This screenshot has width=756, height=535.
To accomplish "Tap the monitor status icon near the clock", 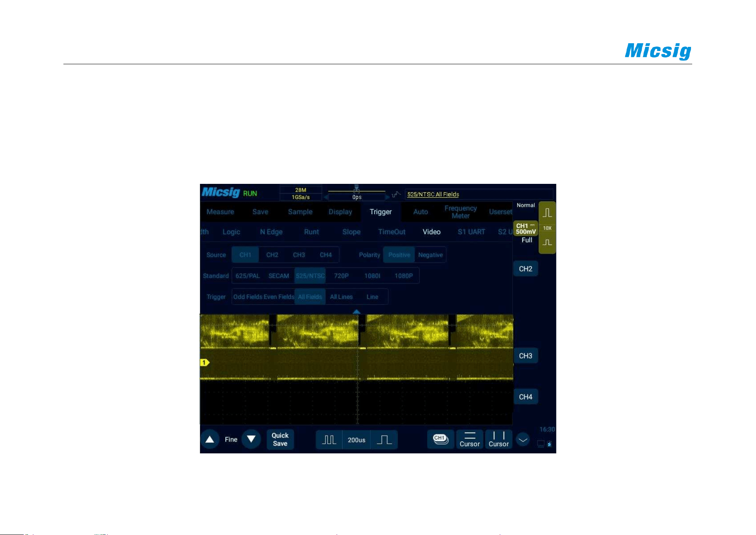I will click(541, 444).
